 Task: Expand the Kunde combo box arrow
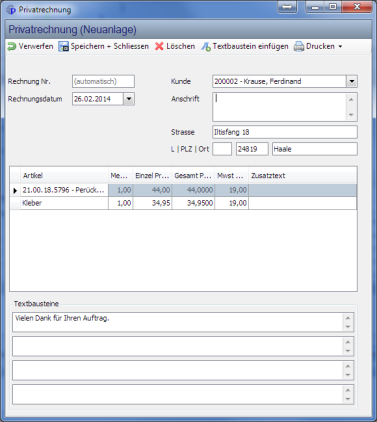click(352, 81)
